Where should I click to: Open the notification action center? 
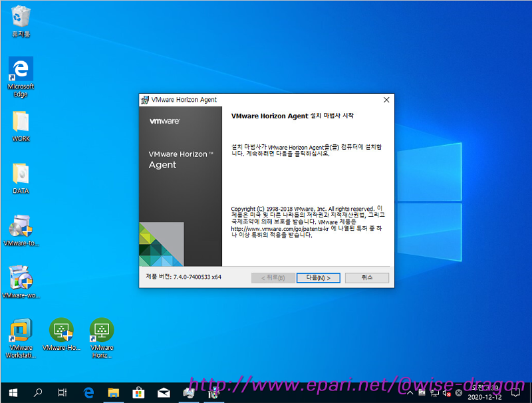pyautogui.click(x=516, y=393)
